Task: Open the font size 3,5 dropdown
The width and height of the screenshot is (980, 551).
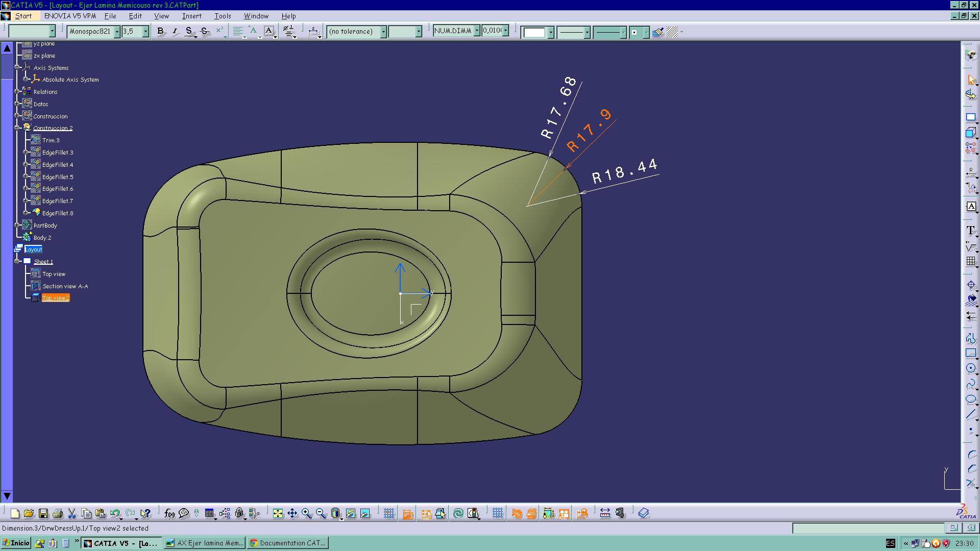Action: 145,32
